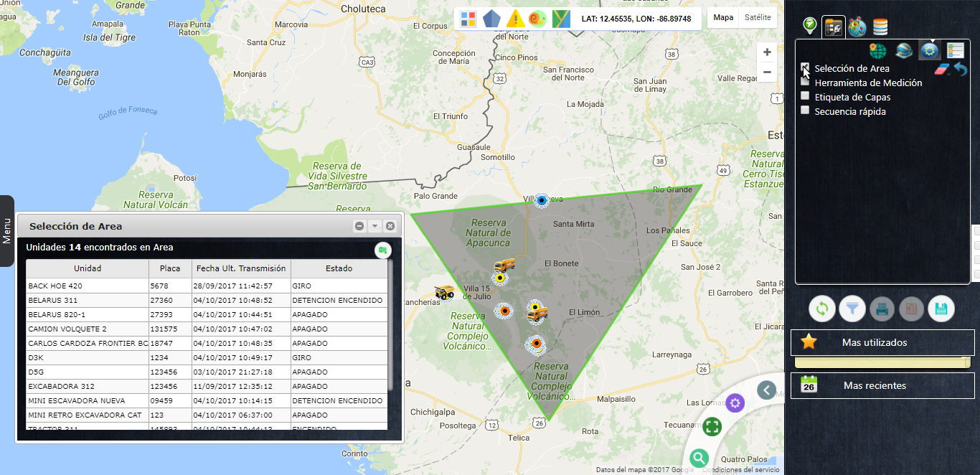The image size is (980, 475).
Task: Open the side Menu tab
Action: point(6,231)
